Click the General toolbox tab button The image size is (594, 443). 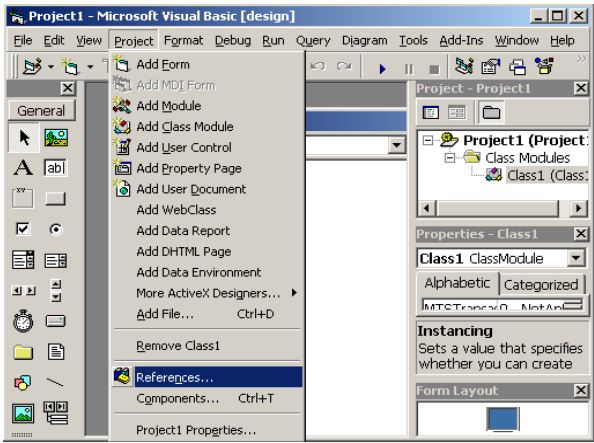[x=41, y=110]
